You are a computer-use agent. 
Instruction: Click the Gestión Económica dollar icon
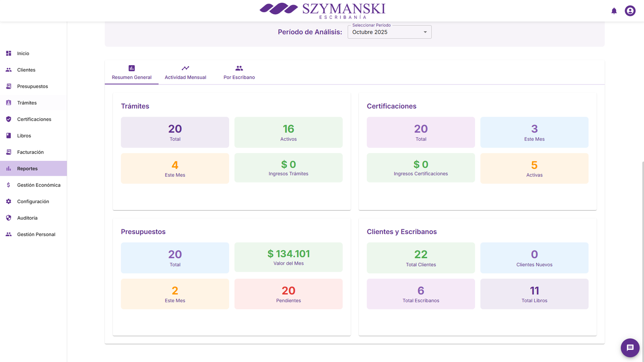pyautogui.click(x=8, y=185)
